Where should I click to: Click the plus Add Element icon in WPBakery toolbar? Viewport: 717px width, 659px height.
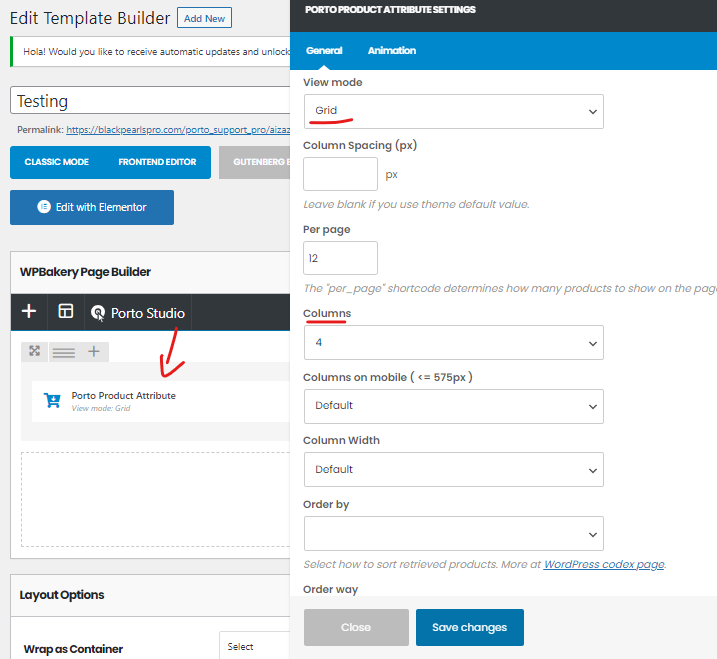pyautogui.click(x=29, y=311)
